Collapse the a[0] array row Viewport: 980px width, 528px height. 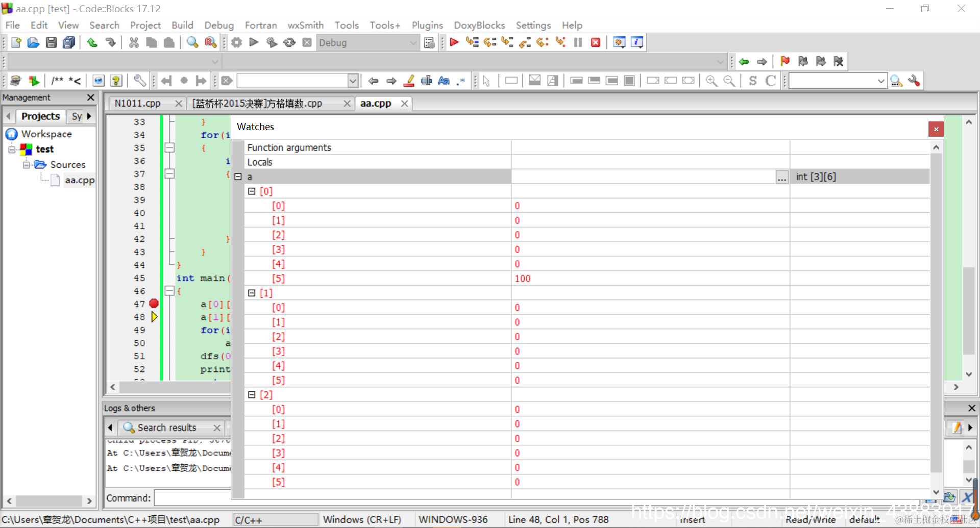pyautogui.click(x=252, y=191)
